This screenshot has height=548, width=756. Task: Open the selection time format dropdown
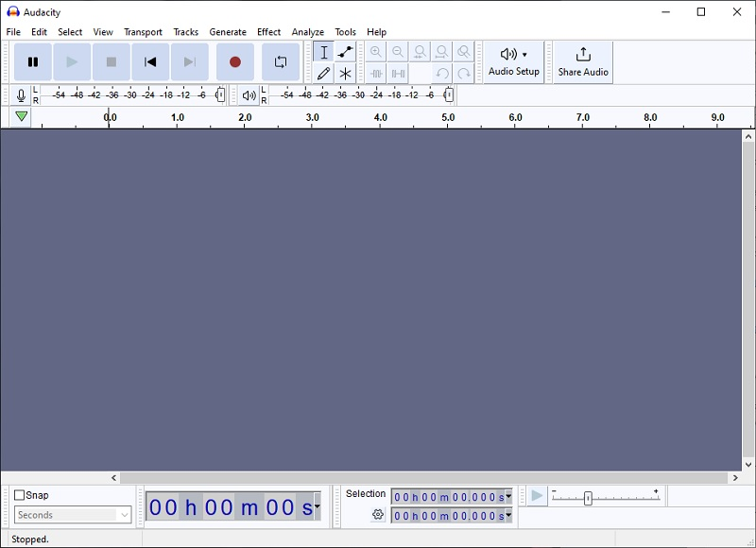(507, 495)
